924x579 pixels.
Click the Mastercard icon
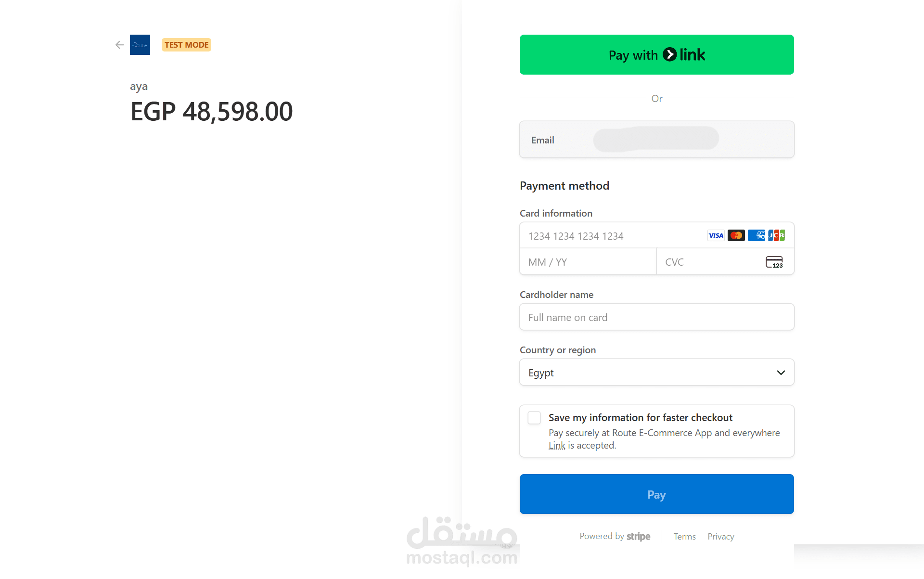(x=736, y=235)
